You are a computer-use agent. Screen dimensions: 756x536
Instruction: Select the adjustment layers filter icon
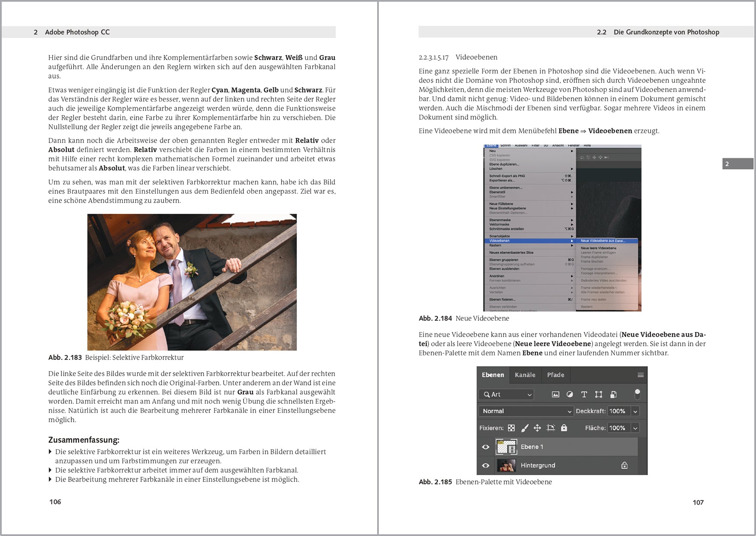(x=570, y=395)
